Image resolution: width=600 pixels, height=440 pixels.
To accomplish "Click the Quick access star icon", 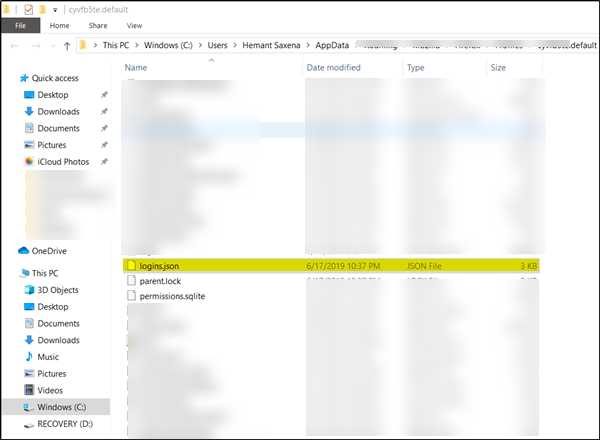I will 24,78.
